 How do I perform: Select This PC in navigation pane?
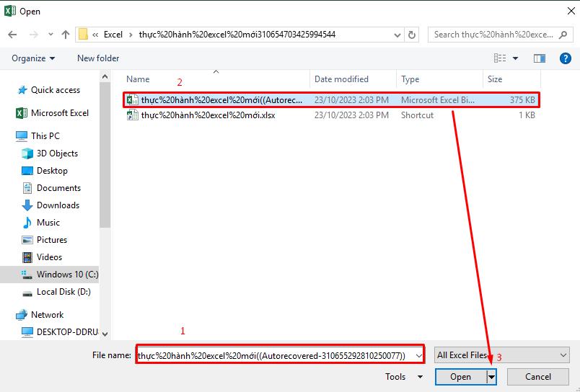pos(45,136)
